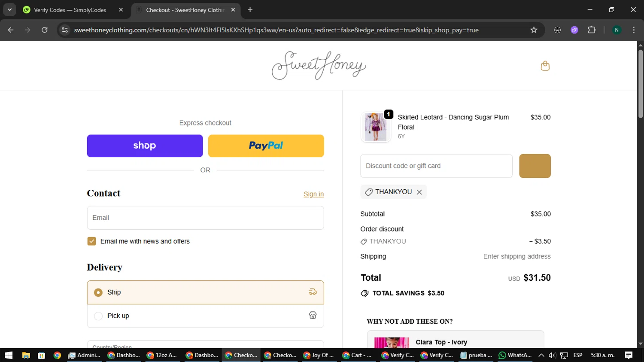Image resolution: width=644 pixels, height=362 pixels.
Task: Remove the THANKYOU discount code tag
Action: tap(419, 192)
